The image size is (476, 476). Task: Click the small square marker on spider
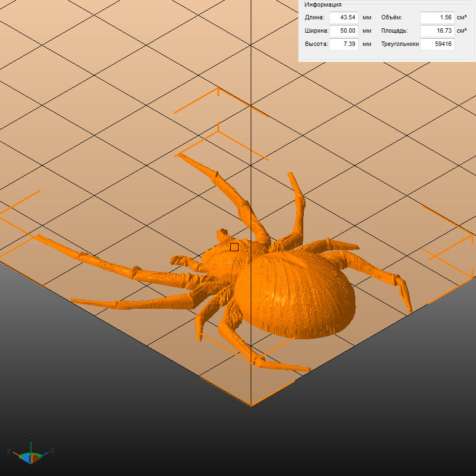pos(234,247)
